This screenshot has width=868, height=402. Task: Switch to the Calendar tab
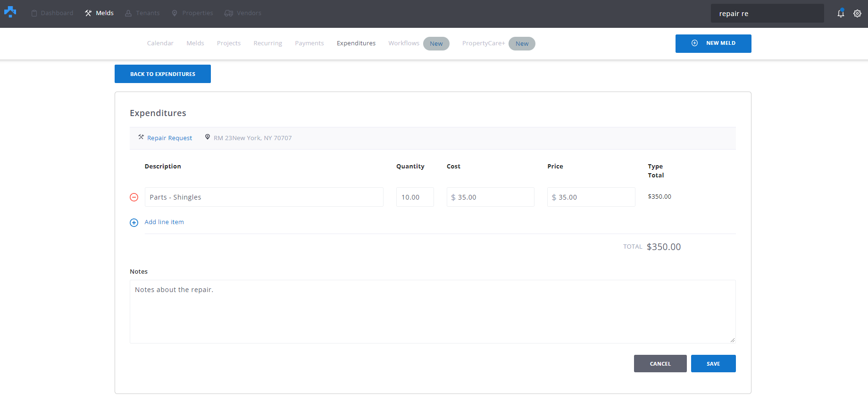coord(160,43)
